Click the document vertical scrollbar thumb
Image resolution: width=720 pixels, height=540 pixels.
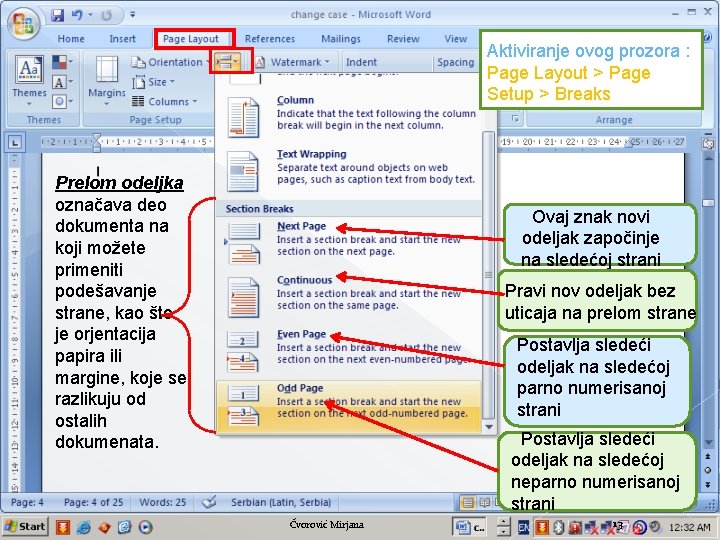coord(708,203)
